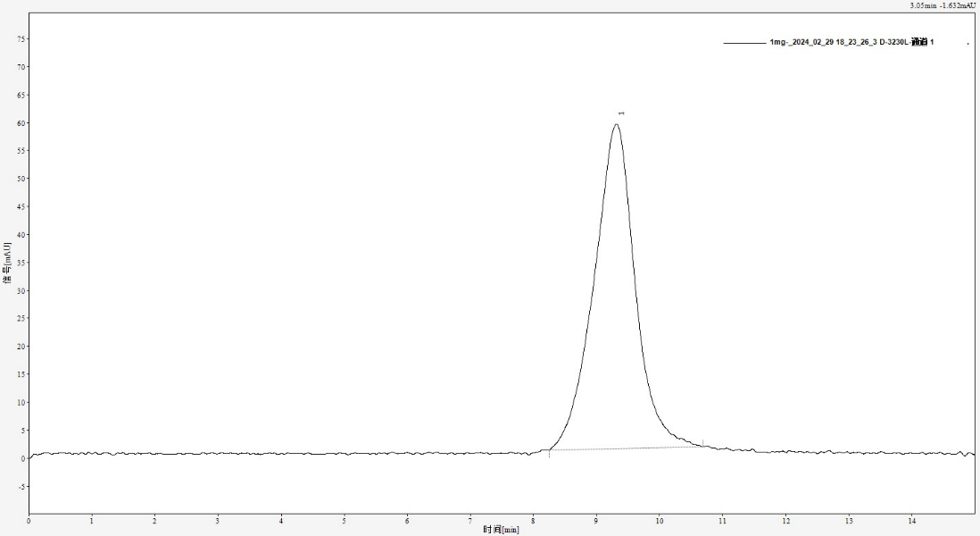Screen dimensions: 980x536
Task: Click the cursor readout 3.05min -1.632mAU
Action: tap(942, 5)
